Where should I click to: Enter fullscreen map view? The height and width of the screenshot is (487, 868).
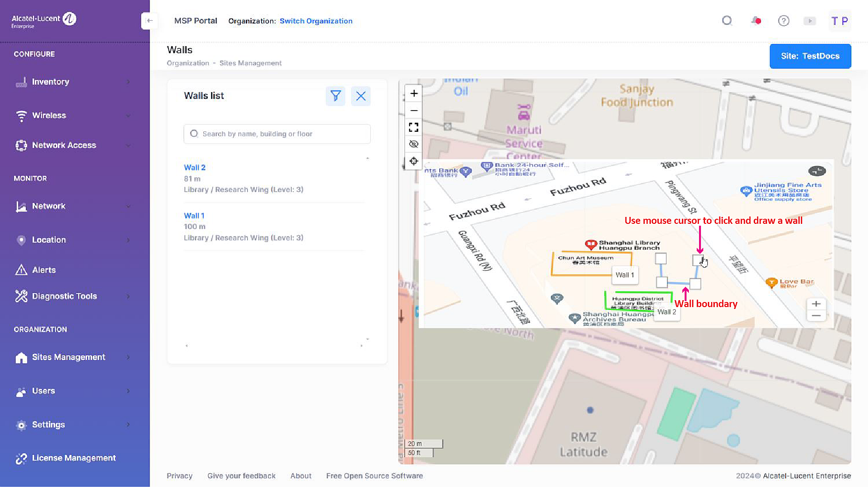point(414,127)
